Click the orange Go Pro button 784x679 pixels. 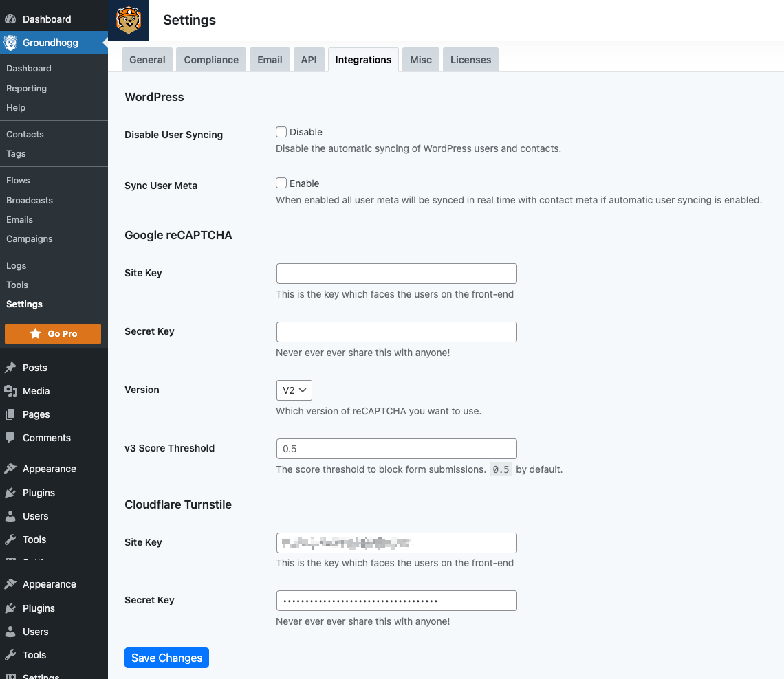[x=53, y=334]
